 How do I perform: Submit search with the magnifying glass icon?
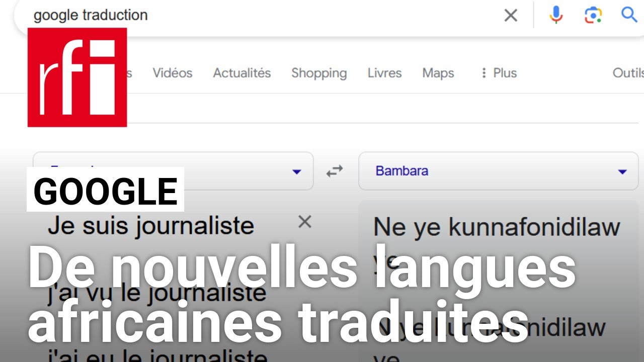[x=629, y=15]
